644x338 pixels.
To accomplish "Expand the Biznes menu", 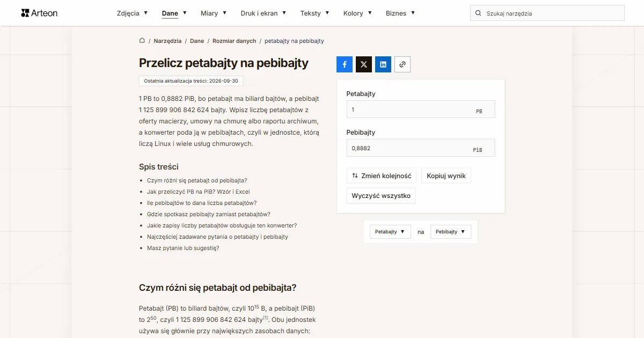I will point(400,13).
